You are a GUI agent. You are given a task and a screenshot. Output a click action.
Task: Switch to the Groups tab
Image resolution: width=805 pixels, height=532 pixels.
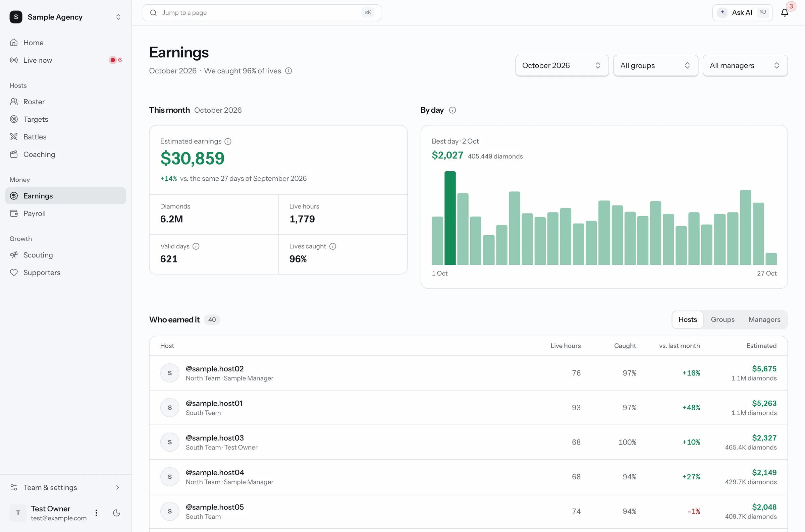click(x=722, y=319)
